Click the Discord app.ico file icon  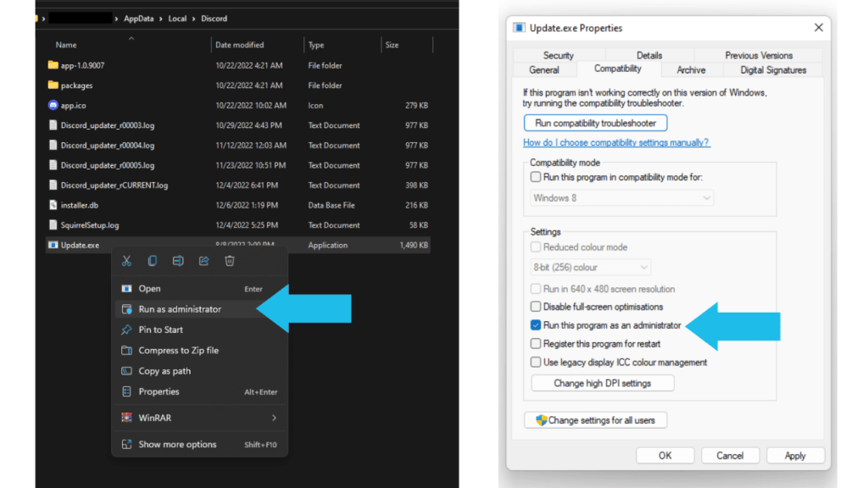click(x=53, y=105)
